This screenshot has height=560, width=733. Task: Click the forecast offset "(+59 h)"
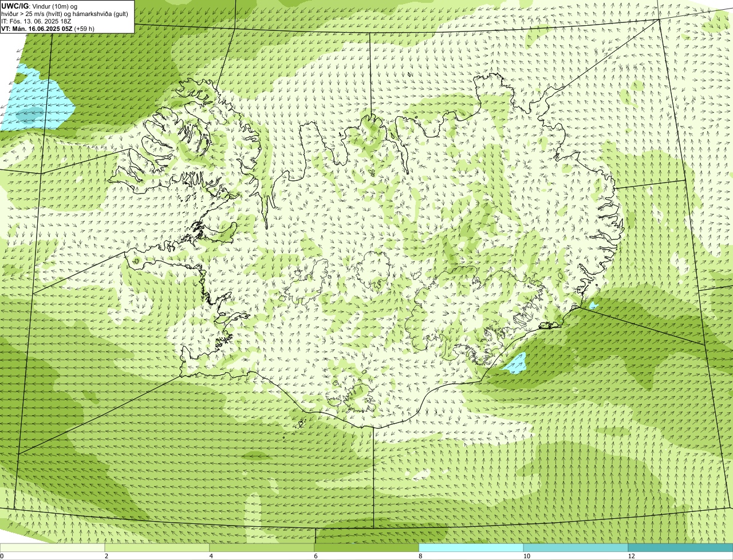(84, 28)
